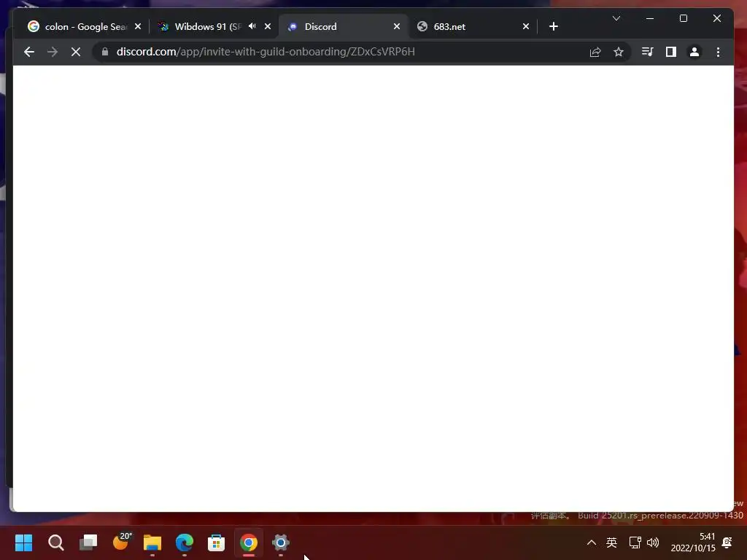Open Microsoft Store from the taskbar

click(x=216, y=542)
